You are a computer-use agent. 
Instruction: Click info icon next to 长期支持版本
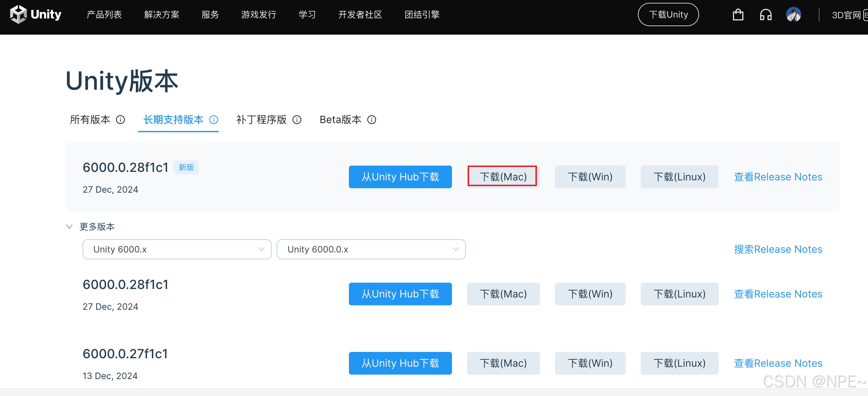pyautogui.click(x=214, y=120)
